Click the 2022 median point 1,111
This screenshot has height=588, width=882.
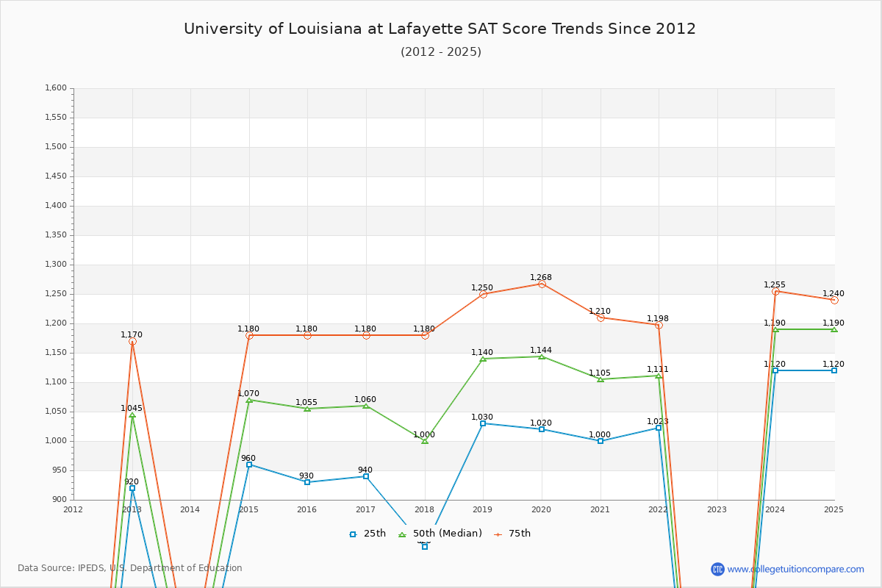point(659,376)
